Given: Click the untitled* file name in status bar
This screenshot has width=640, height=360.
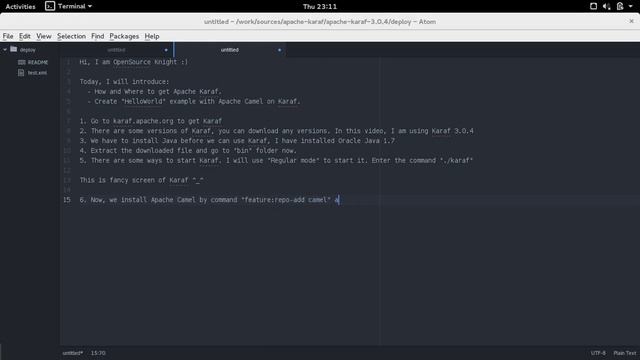Looking at the screenshot, I should click(73, 353).
